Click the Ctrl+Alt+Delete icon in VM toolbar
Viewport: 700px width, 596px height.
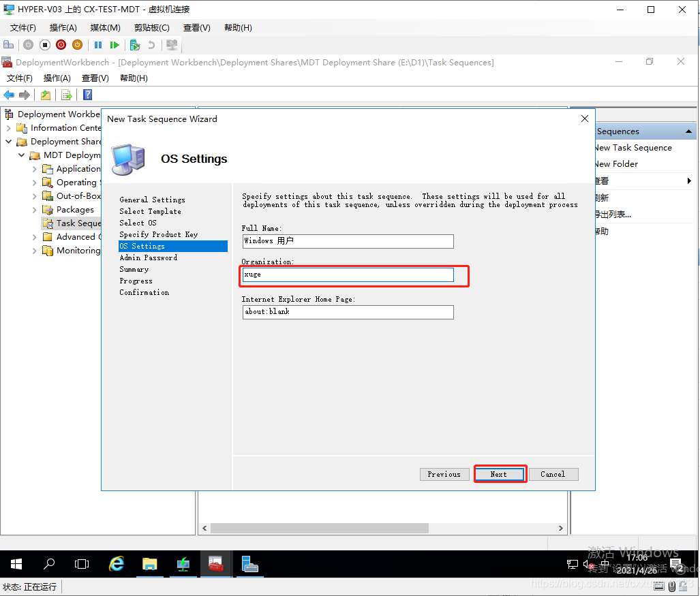8,44
